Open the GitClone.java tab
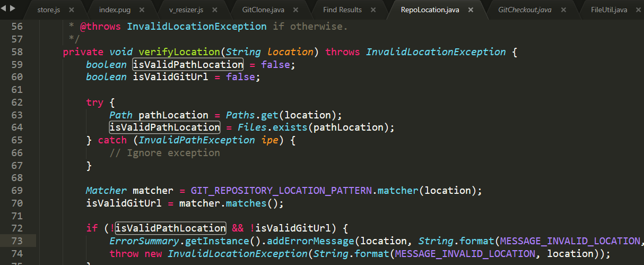The height and width of the screenshot is (265, 644). pyautogui.click(x=263, y=10)
